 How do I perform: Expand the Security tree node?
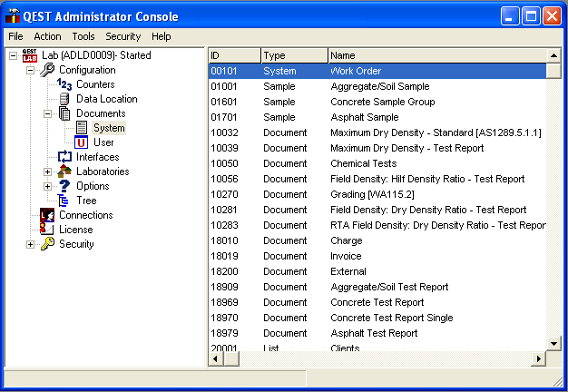tap(31, 244)
